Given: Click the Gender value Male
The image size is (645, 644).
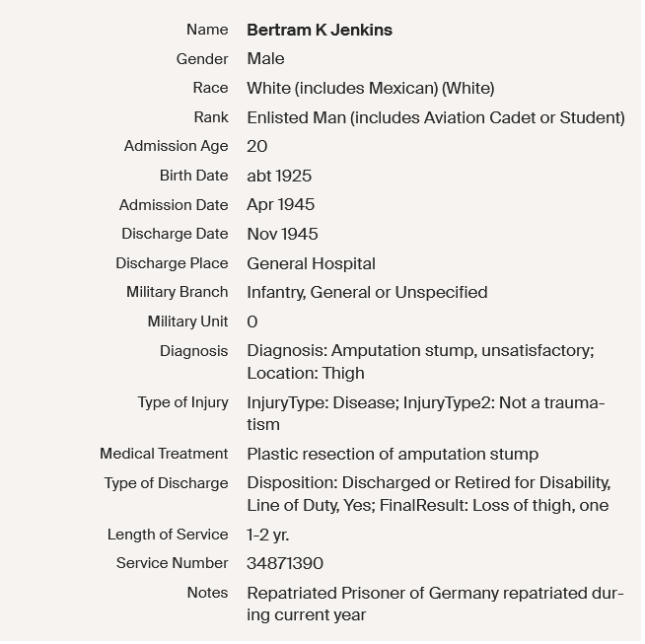Looking at the screenshot, I should click(x=265, y=59).
